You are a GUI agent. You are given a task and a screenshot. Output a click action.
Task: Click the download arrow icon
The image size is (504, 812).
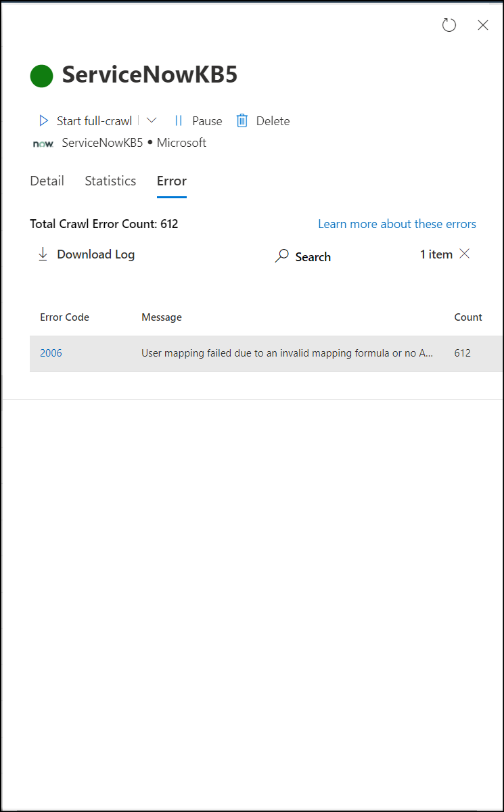[x=43, y=254]
